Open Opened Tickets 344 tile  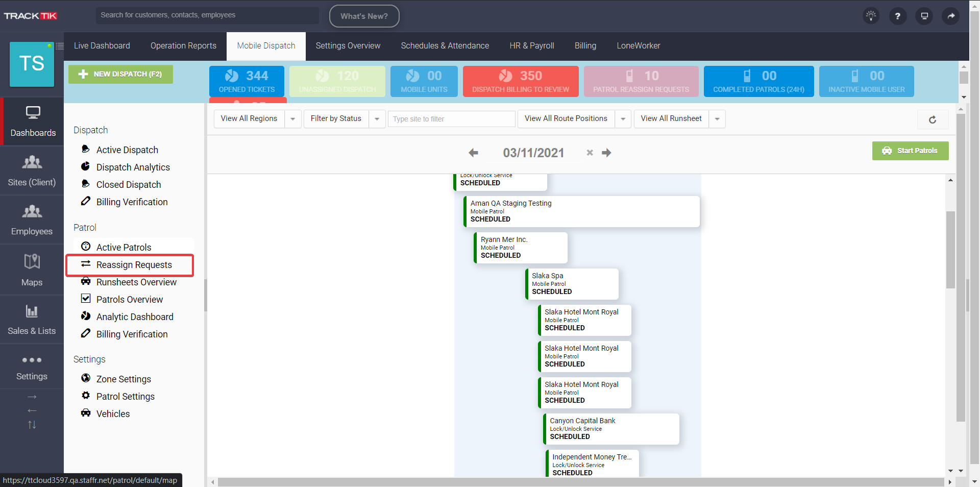(x=247, y=81)
